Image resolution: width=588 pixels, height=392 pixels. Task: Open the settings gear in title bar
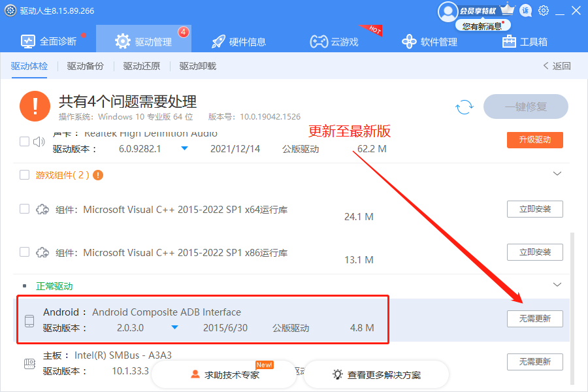tap(544, 10)
